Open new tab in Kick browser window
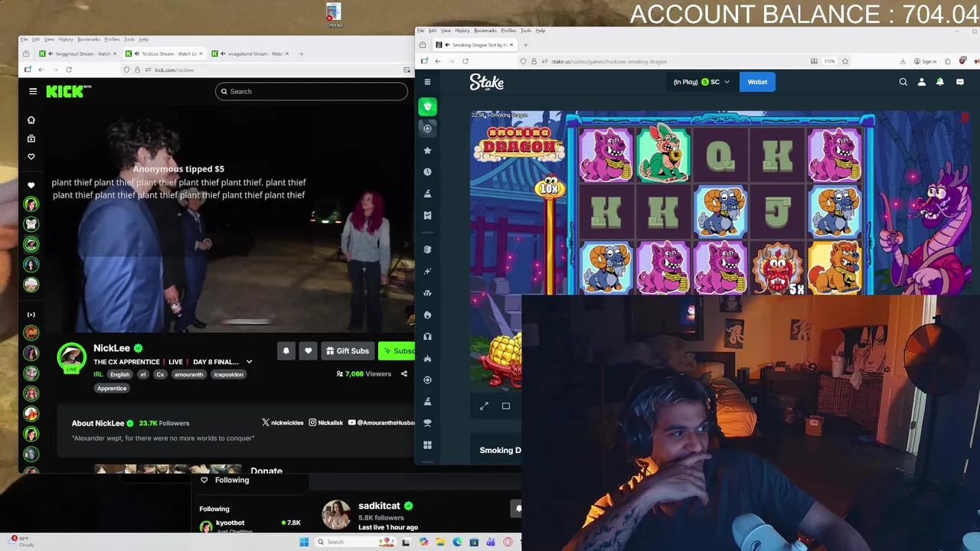The width and height of the screenshot is (980, 551). point(302,54)
